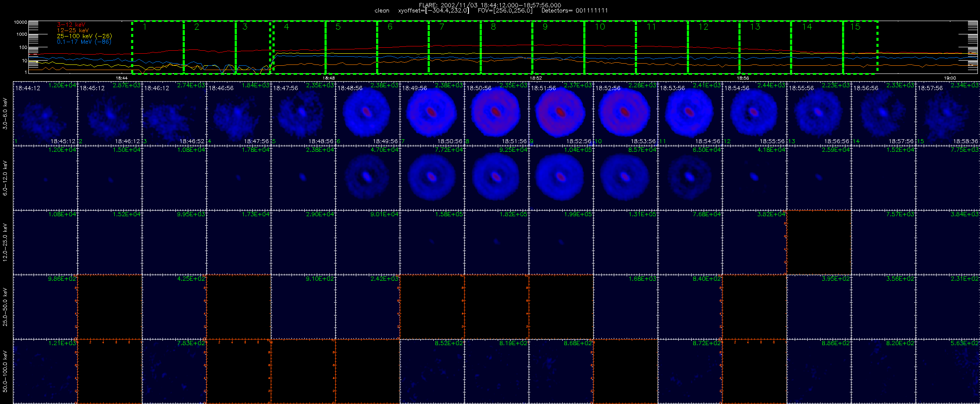Image resolution: width=980 pixels, height=404 pixels.
Task: Open the 3.0-6.0 keV image at 18:44:12
Action: click(x=45, y=113)
